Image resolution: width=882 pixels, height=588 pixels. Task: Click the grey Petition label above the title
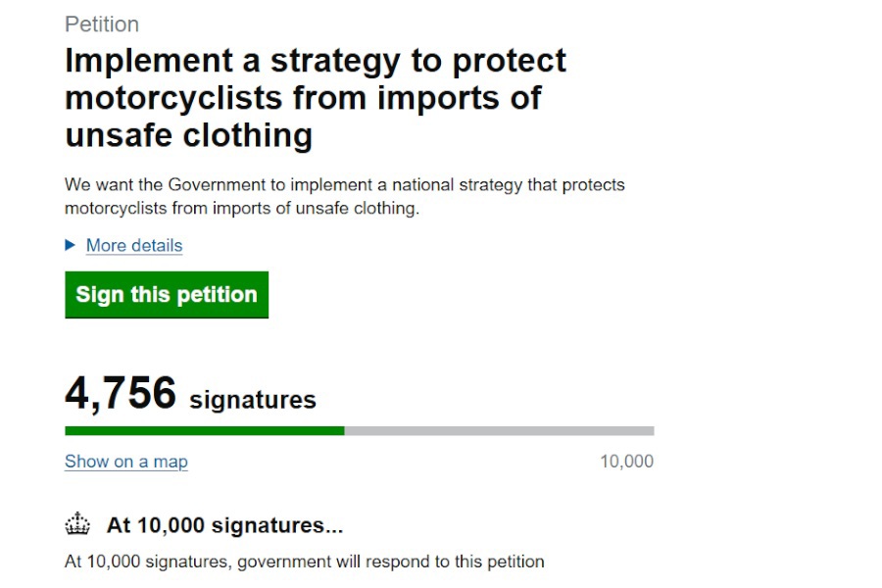pyautogui.click(x=102, y=24)
